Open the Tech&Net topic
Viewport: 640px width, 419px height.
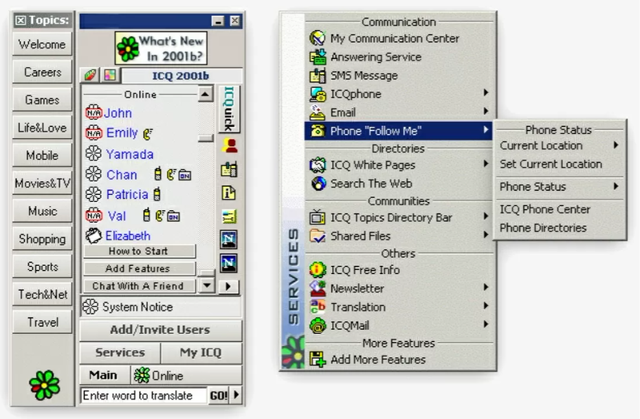click(x=42, y=295)
